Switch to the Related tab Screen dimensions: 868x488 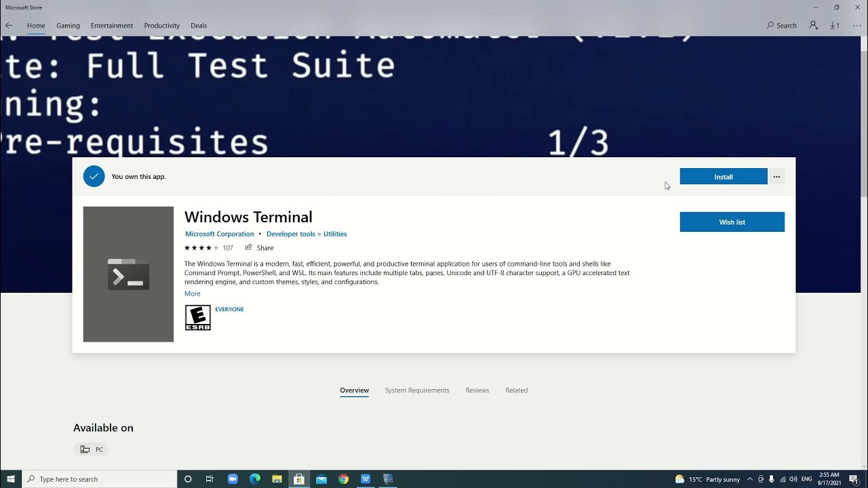[517, 390]
